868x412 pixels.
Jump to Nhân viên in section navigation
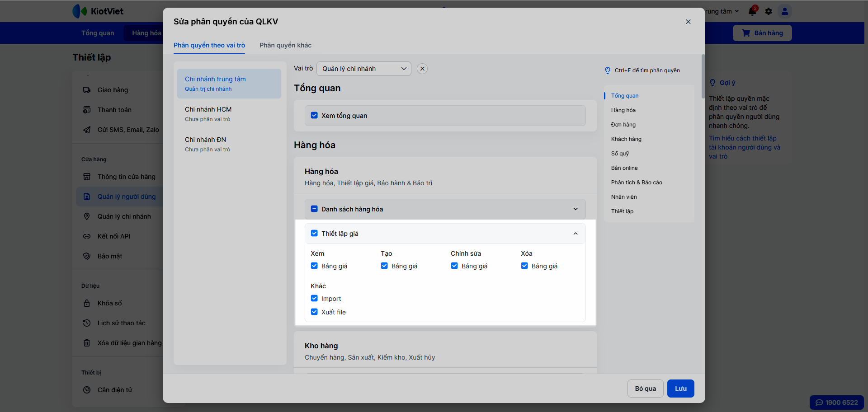point(624,197)
